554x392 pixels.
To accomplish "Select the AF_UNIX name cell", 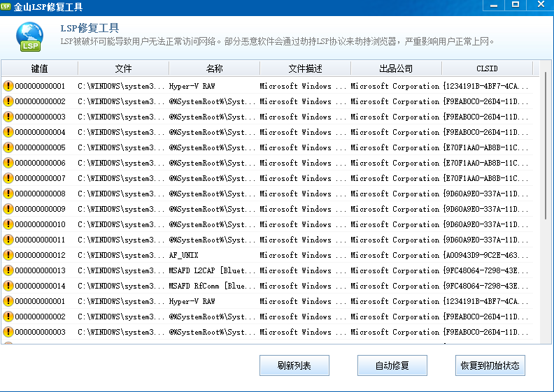I will 183,255.
